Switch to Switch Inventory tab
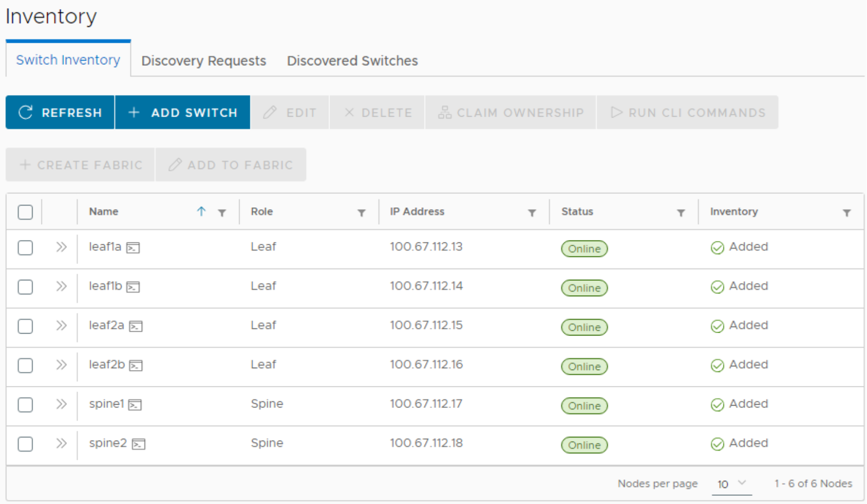 coord(68,60)
